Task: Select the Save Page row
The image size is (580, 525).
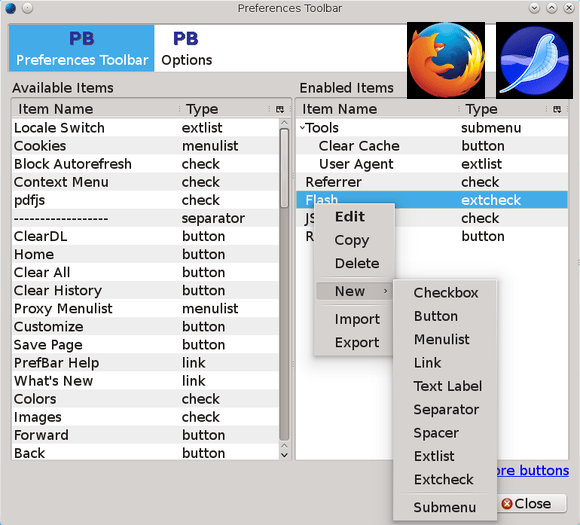Action: click(145, 345)
